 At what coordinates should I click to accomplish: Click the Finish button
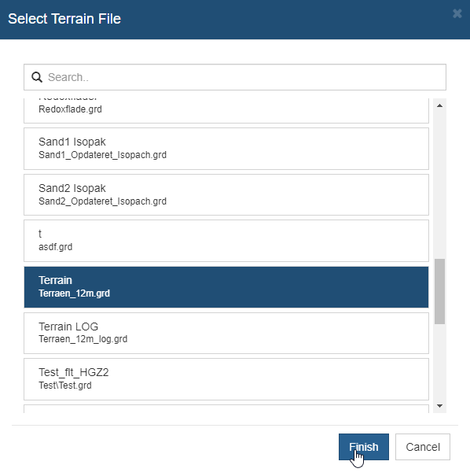click(x=364, y=447)
